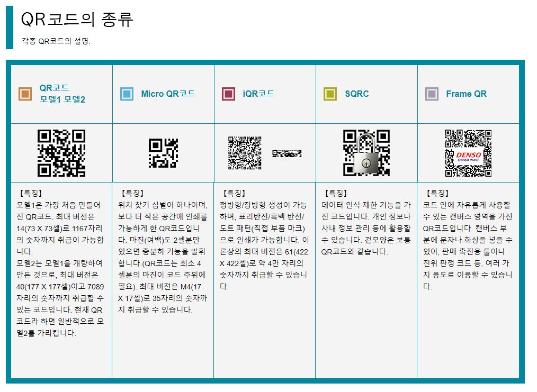Image resolution: width=537 pixels, height=392 pixels.
Task: Click the 【특징】 label in the Micro QR column
Action: point(132,193)
